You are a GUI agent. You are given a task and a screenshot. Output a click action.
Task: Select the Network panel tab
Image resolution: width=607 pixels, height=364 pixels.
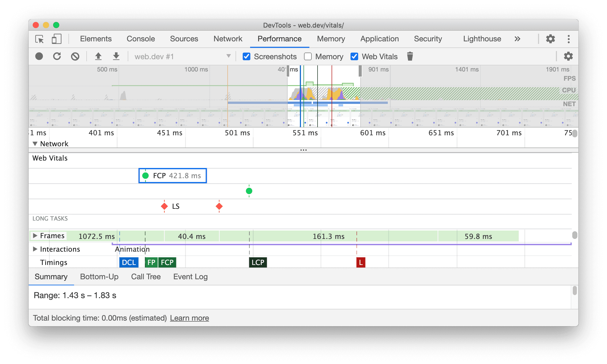point(228,39)
